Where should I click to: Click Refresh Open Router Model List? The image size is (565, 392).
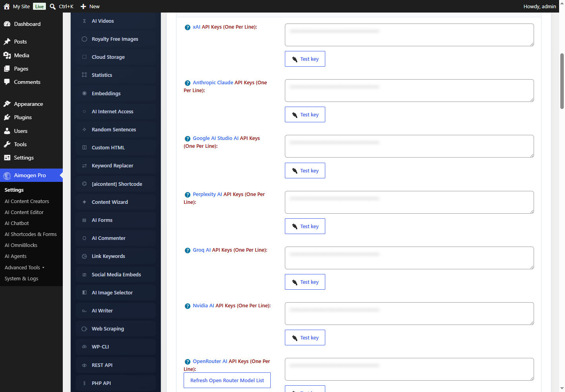(x=227, y=380)
